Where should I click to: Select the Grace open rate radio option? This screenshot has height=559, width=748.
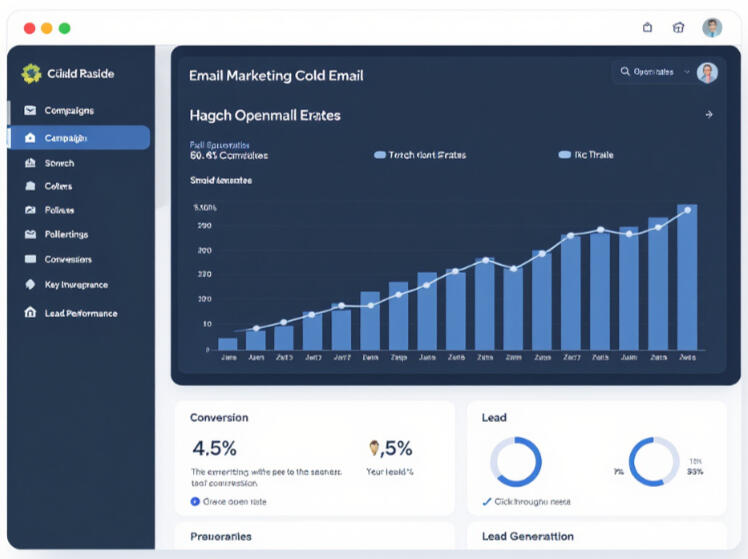pyautogui.click(x=195, y=501)
